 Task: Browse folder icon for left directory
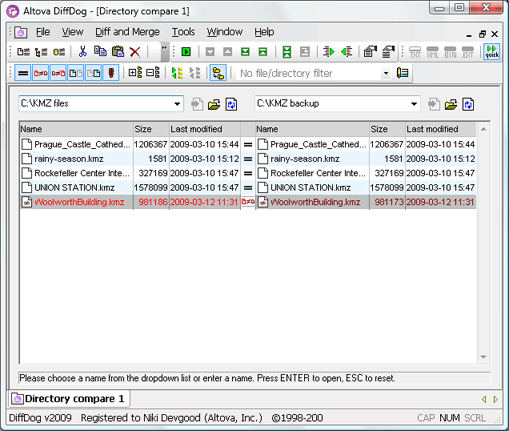pos(214,104)
